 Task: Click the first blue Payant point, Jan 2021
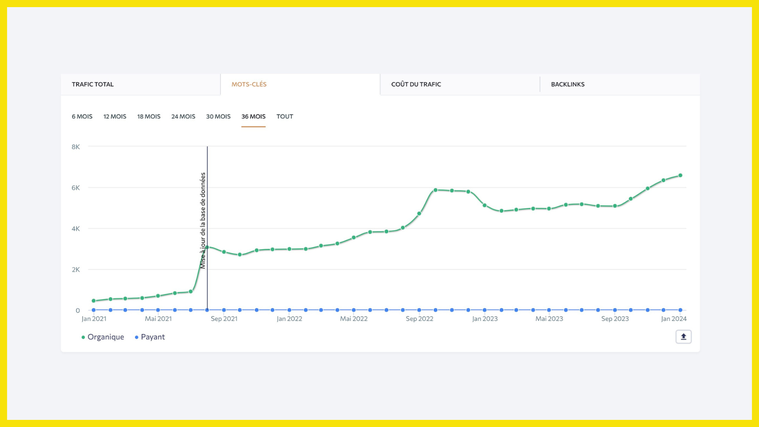(x=94, y=310)
